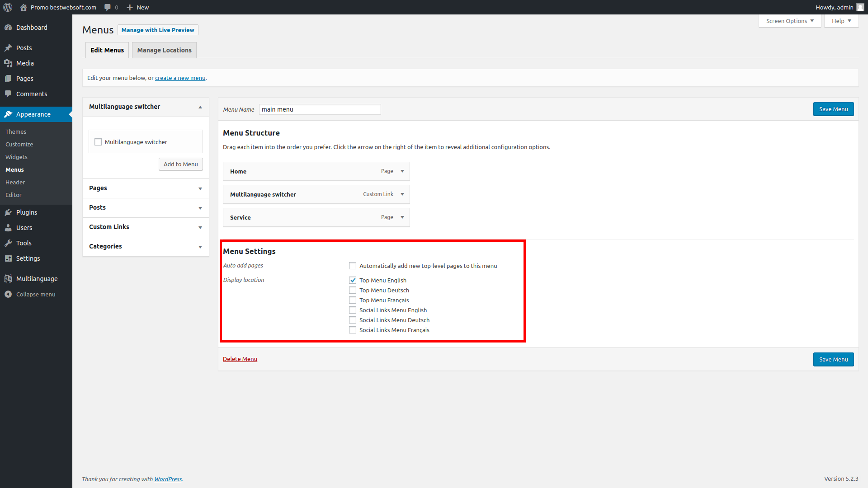This screenshot has width=868, height=488.
Task: Click Manage with Live Preview button
Action: point(157,29)
